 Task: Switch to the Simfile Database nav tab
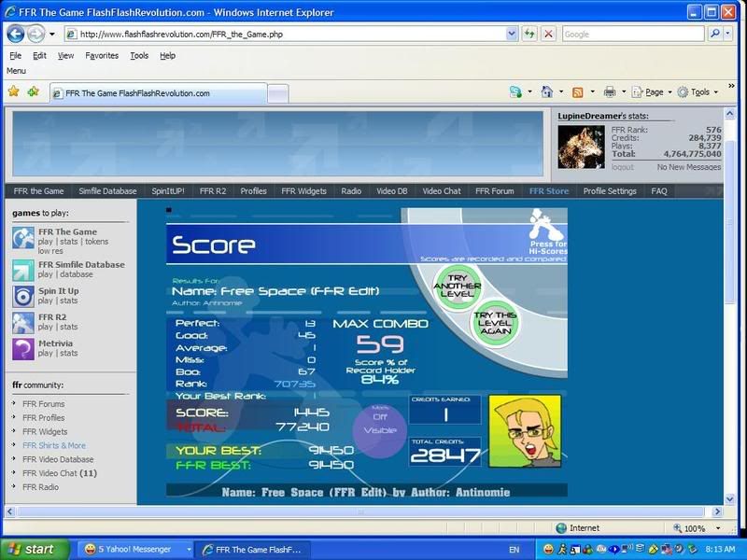click(107, 191)
